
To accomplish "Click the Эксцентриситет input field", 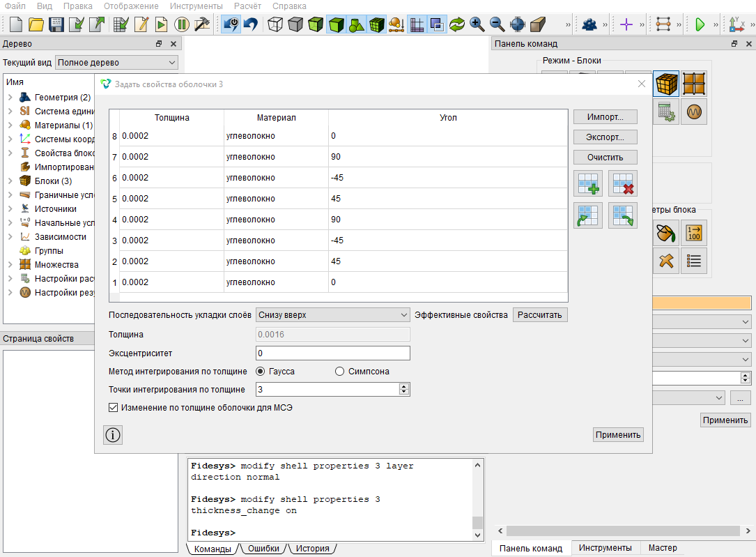I will tap(332, 353).
